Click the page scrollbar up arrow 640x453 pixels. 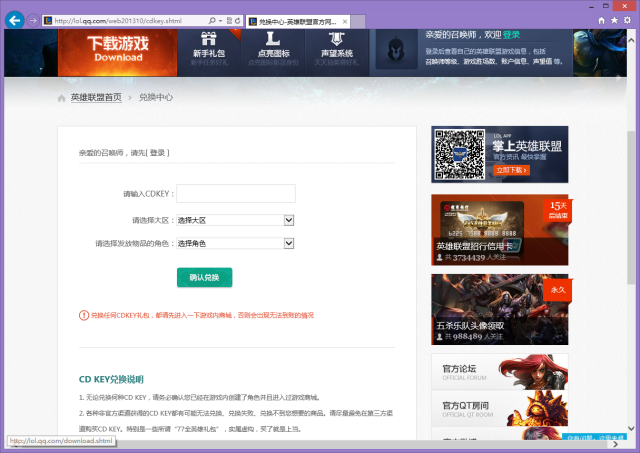[631, 40]
